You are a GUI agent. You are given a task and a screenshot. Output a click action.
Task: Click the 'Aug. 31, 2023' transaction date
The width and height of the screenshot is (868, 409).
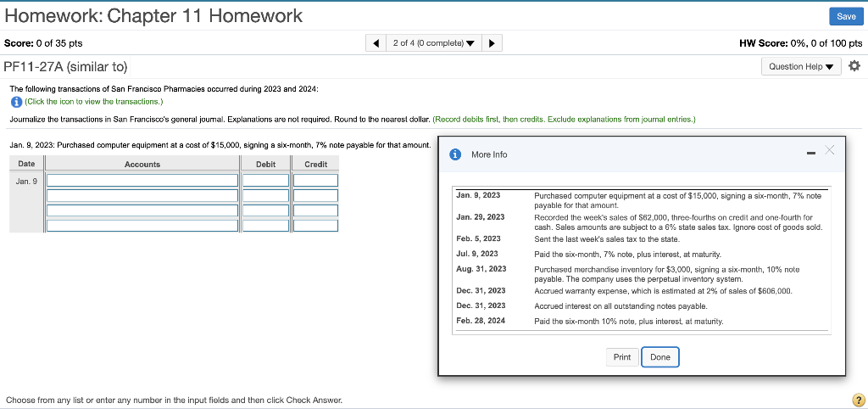point(481,269)
